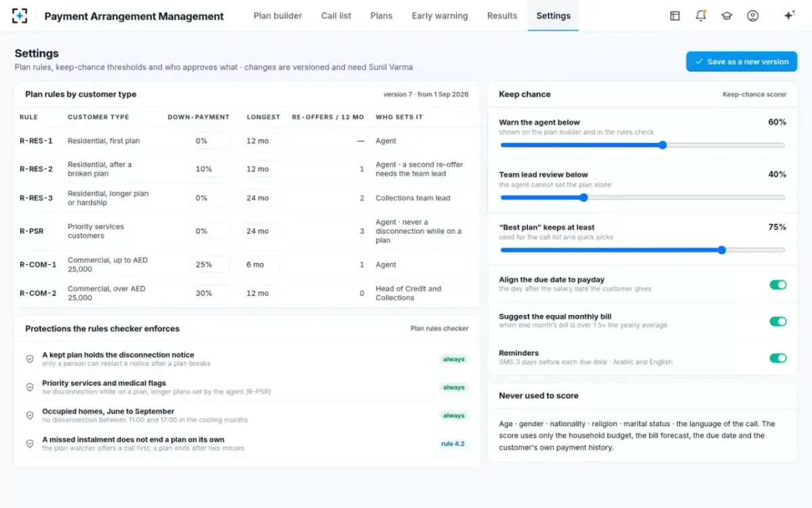
Task: Select the R-RES-1 rule code
Action: [x=36, y=141]
